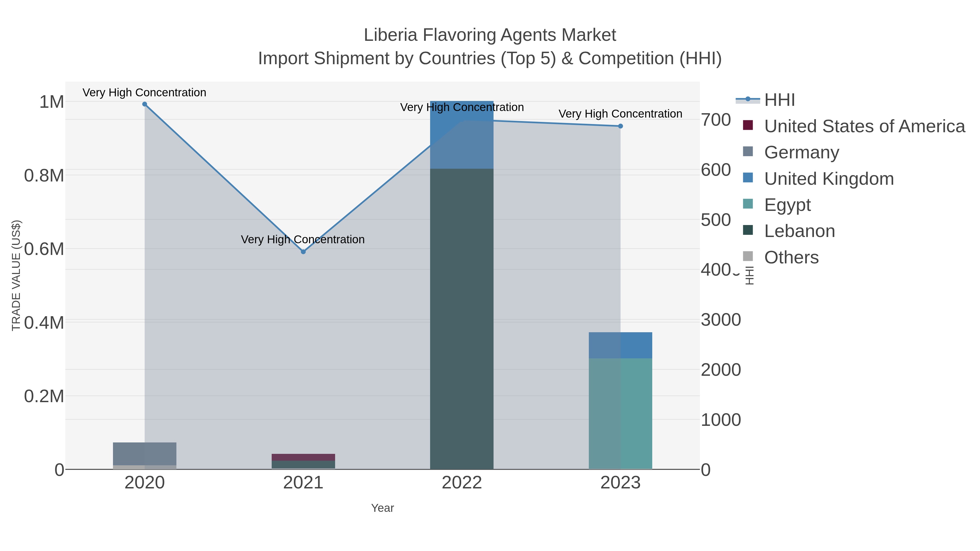The image size is (980, 551).
Task: Click the Germany bar segment in 2020
Action: (x=145, y=454)
